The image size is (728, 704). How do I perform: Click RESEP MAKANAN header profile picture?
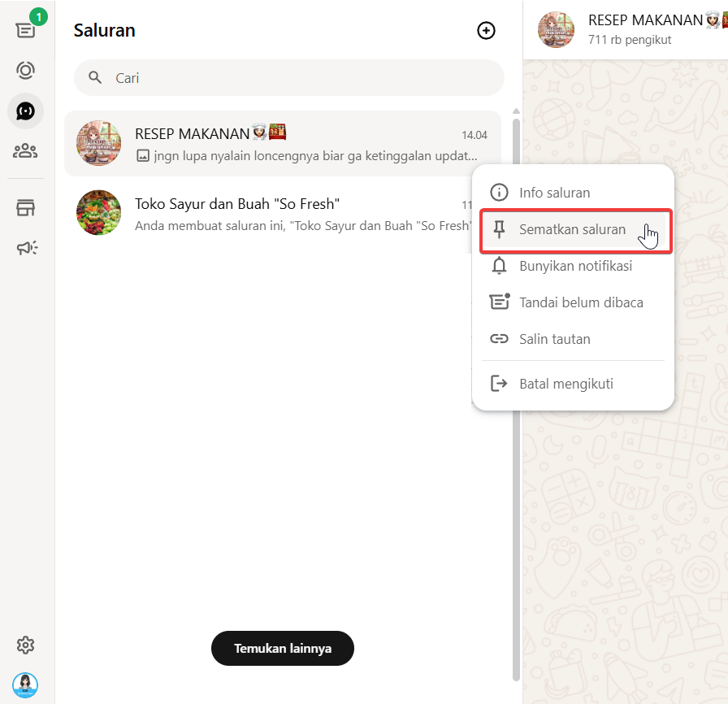click(557, 30)
